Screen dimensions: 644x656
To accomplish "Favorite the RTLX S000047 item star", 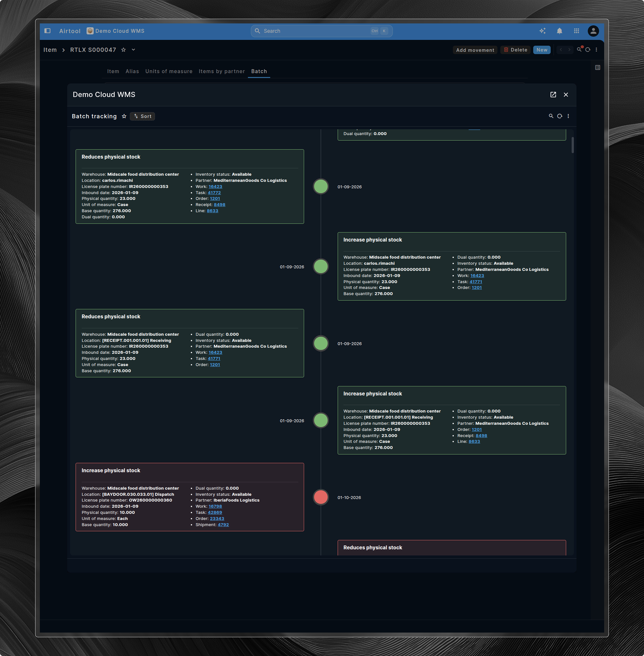I will pos(124,50).
